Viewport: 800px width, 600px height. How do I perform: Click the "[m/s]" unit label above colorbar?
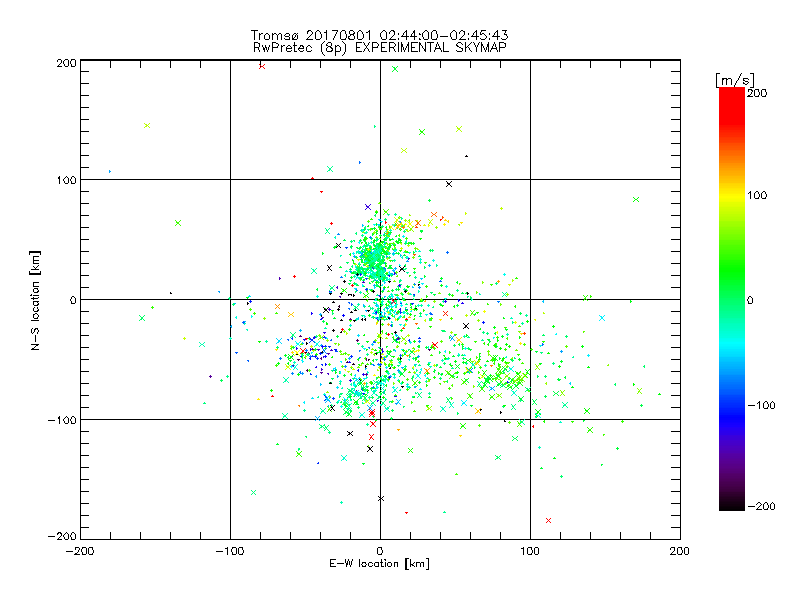pos(735,80)
